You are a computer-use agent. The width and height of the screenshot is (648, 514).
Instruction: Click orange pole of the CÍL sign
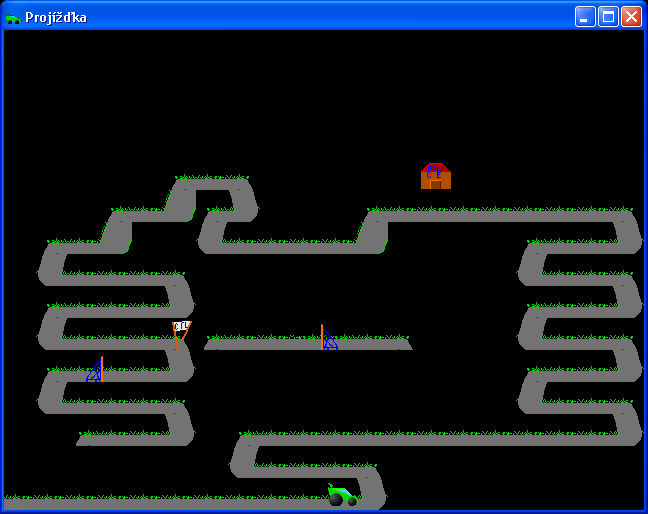[x=176, y=340]
